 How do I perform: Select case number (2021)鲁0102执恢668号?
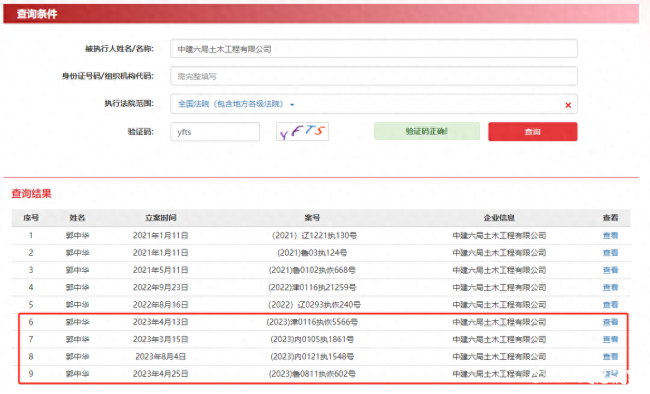pos(312,270)
